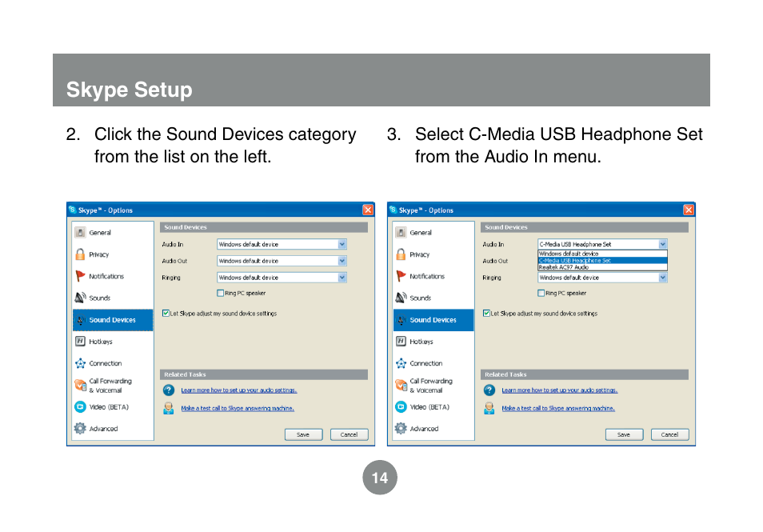Screen dimensions: 763x532
Task: Select Connection label in left window
Action: pos(105,363)
